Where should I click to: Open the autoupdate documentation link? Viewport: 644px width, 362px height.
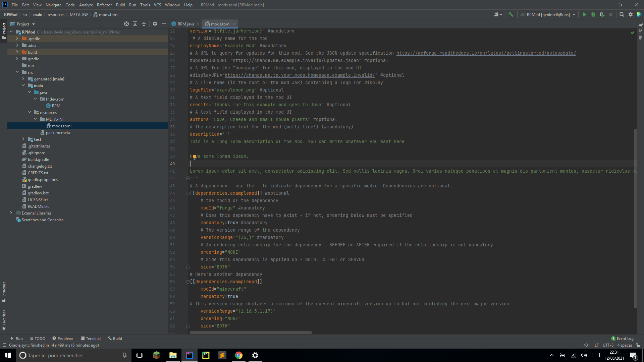coord(486,53)
